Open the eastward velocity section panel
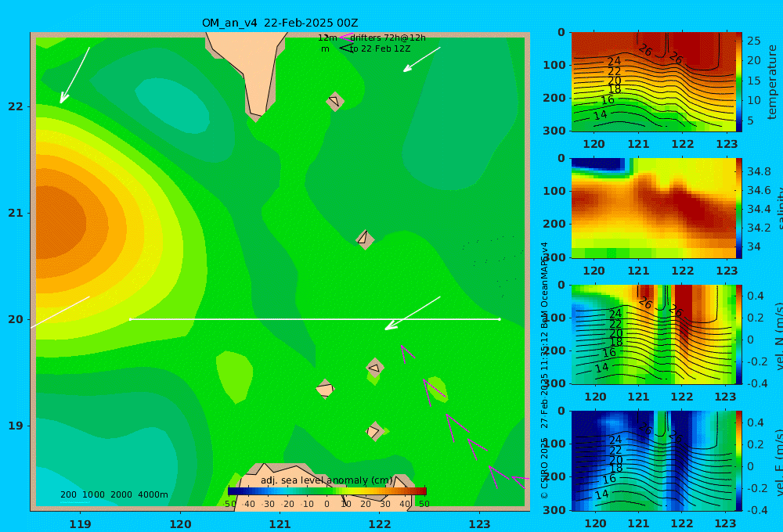Viewport: 783px width, 532px height. tap(652, 461)
